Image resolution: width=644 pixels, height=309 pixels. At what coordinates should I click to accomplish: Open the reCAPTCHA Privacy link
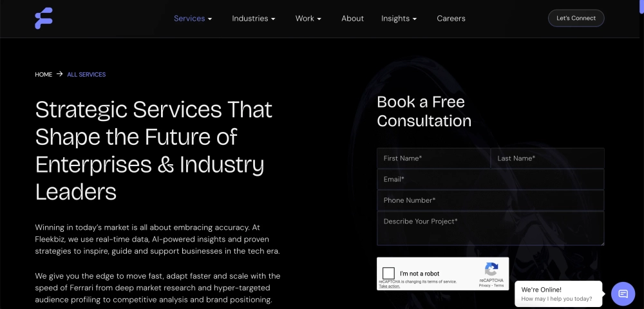tap(485, 285)
